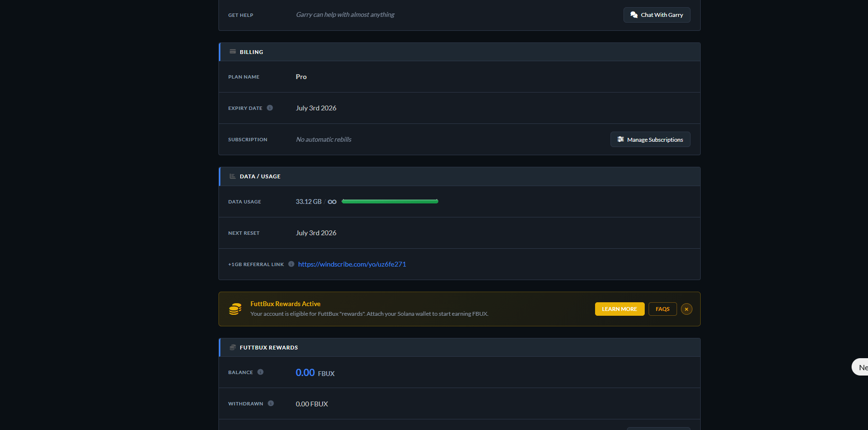The height and width of the screenshot is (430, 868).
Task: Click the next reset date July 3rd 2026
Action: point(316,233)
